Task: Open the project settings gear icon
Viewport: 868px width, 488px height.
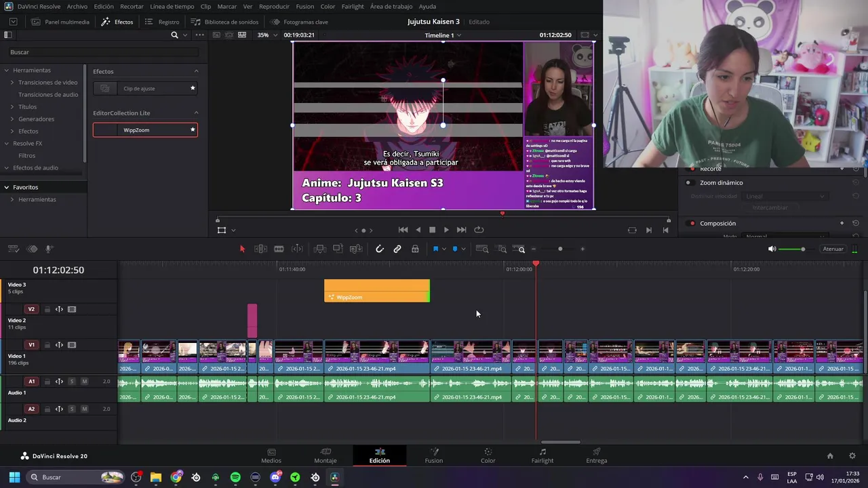Action: pyautogui.click(x=852, y=456)
